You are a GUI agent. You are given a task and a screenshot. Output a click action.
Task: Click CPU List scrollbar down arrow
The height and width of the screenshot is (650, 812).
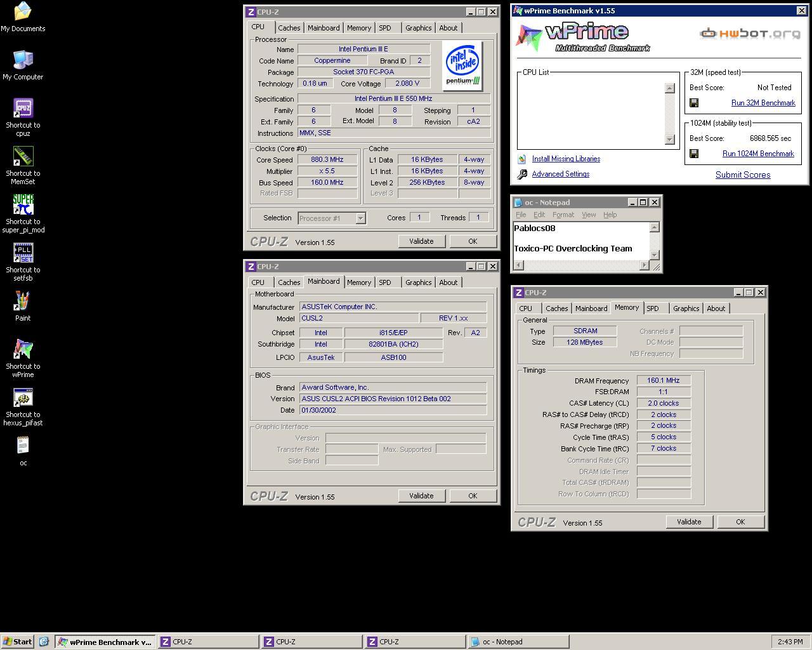[x=669, y=139]
